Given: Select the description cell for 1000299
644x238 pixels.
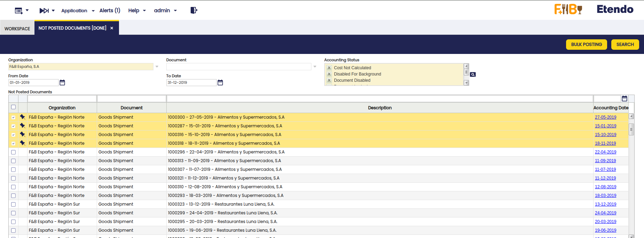Looking at the screenshot, I should click(380, 213).
